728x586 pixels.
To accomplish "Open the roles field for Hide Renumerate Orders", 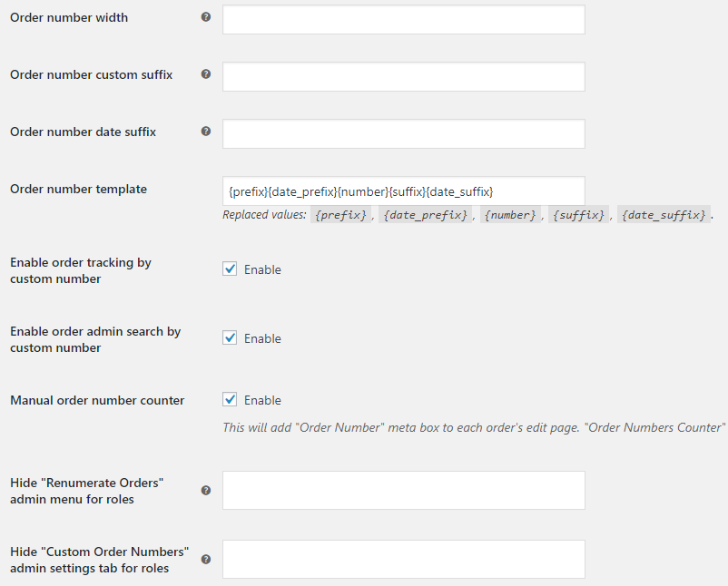I will pyautogui.click(x=403, y=491).
